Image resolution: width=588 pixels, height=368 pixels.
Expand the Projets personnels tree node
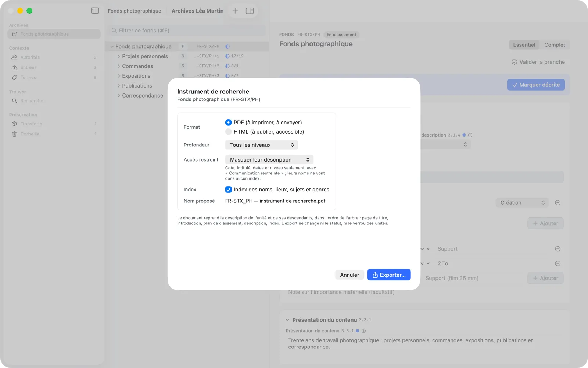[119, 56]
